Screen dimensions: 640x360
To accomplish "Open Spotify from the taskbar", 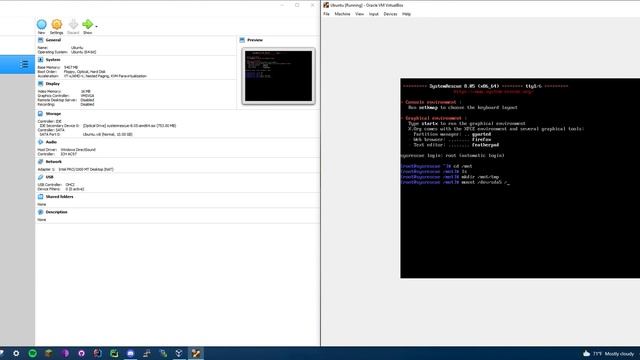I will (32, 353).
